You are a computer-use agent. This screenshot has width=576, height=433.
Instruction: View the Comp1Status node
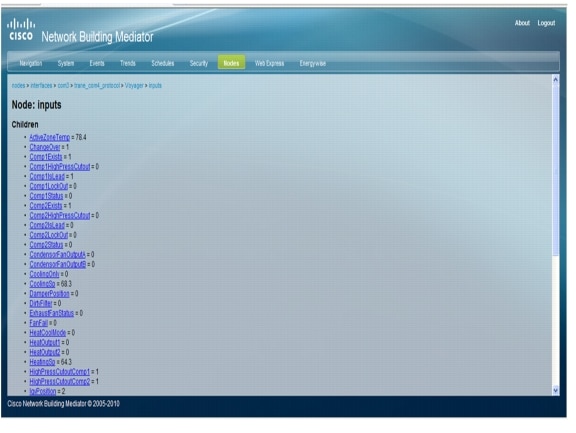pos(46,196)
